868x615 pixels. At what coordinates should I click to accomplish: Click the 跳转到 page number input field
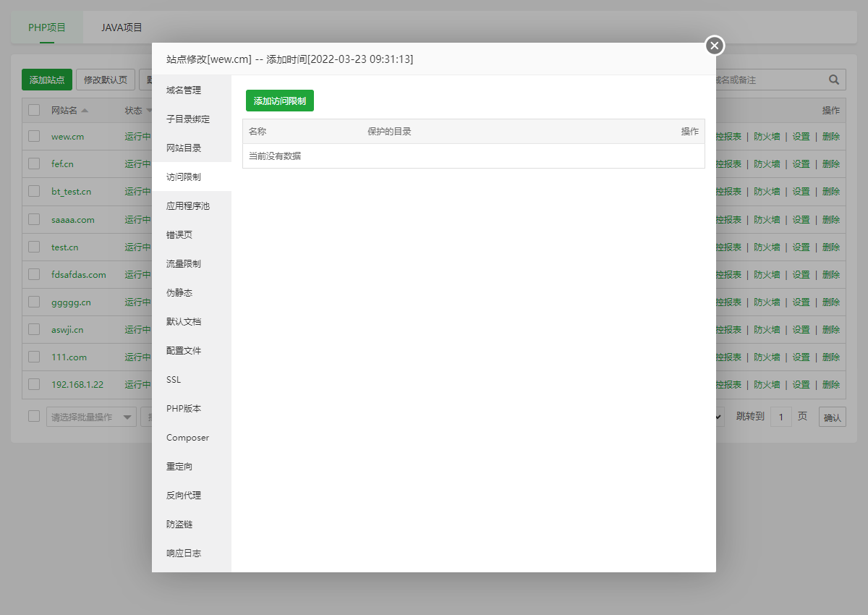pyautogui.click(x=781, y=416)
